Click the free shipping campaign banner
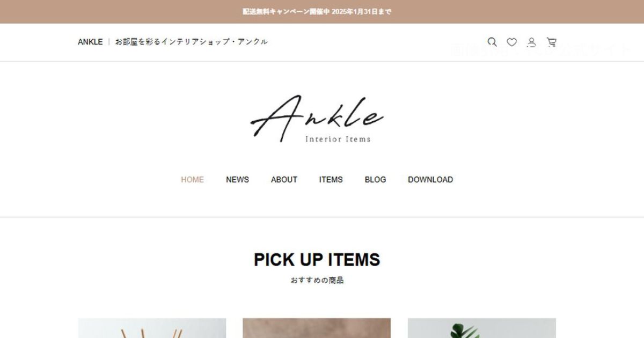 (322, 11)
